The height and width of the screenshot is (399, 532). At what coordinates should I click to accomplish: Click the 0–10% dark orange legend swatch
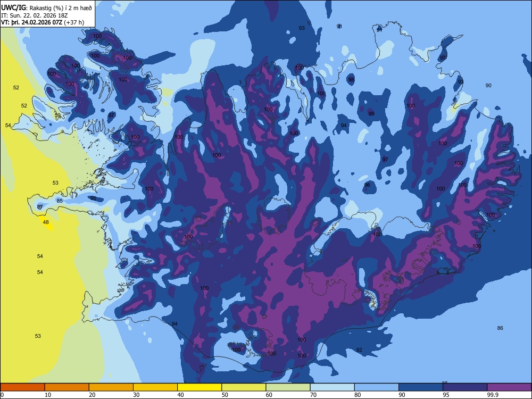pos(22,387)
